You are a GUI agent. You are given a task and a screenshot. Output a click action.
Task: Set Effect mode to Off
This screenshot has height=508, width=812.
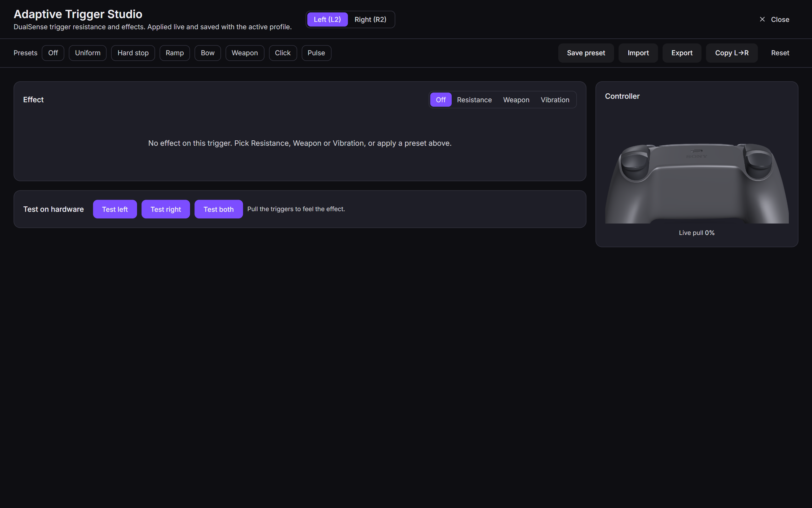point(441,100)
